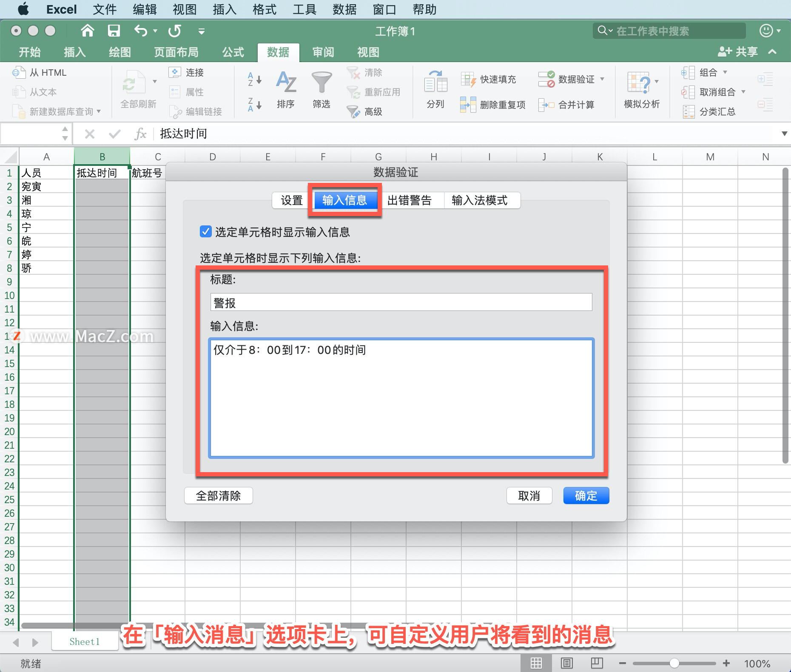Expand the formula bar arrow
The image size is (791, 672).
[x=784, y=134]
